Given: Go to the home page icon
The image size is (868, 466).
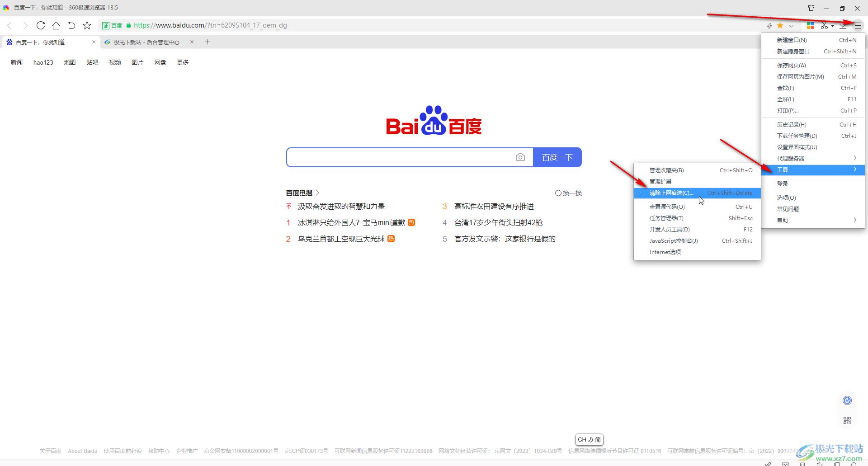Looking at the screenshot, I should [x=56, y=25].
